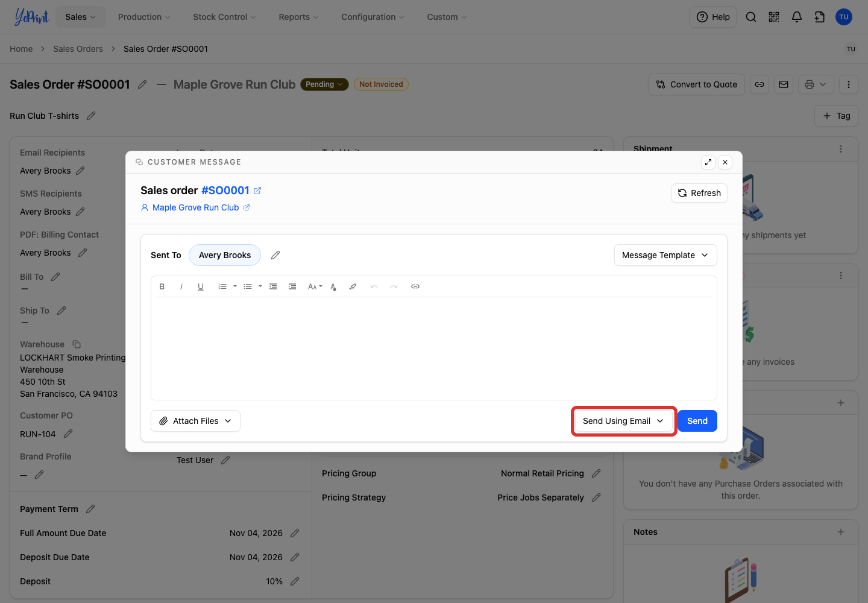Open the print options dropdown
Viewport: 868px width, 603px height.
(816, 84)
